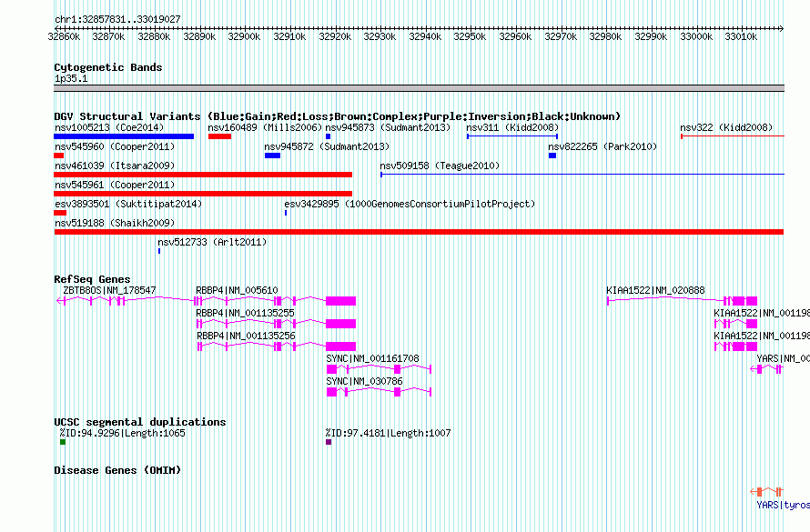Select the RBBP4|NM_001135255 transcript label
810x532 pixels.
pos(245,313)
